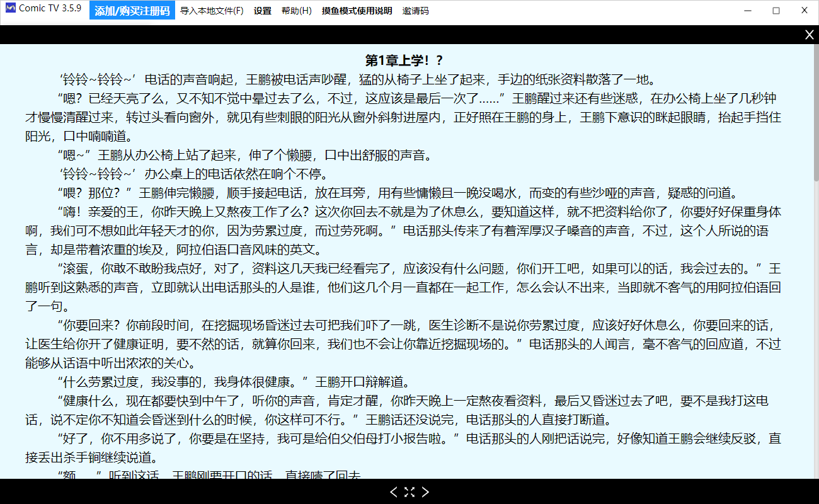Close the reader with the white X
Image resolution: width=819 pixels, height=504 pixels.
point(809,35)
